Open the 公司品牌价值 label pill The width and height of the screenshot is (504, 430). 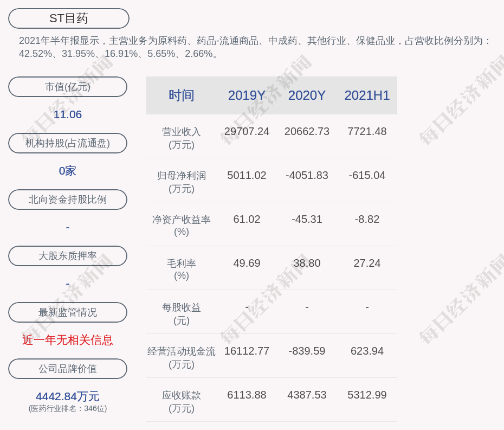pos(68,369)
